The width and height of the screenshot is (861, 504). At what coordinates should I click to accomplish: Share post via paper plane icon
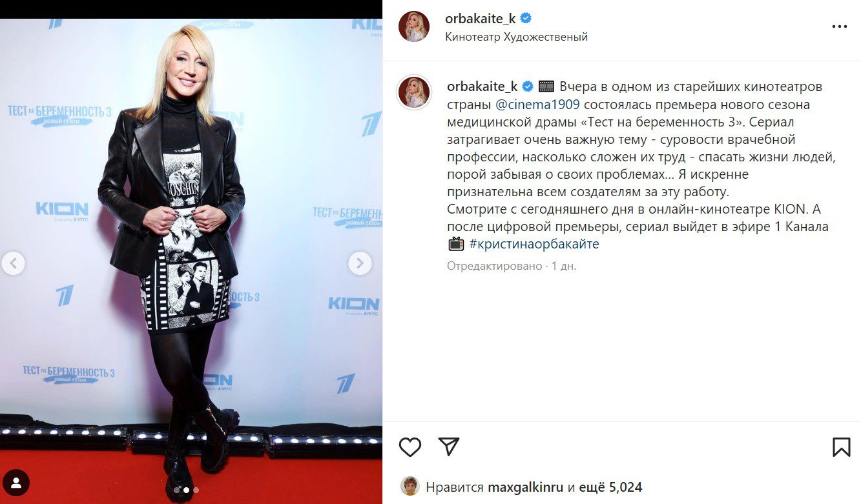point(448,447)
